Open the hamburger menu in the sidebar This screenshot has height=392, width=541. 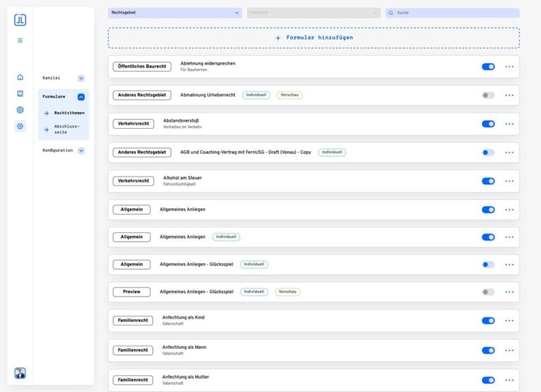(20, 40)
